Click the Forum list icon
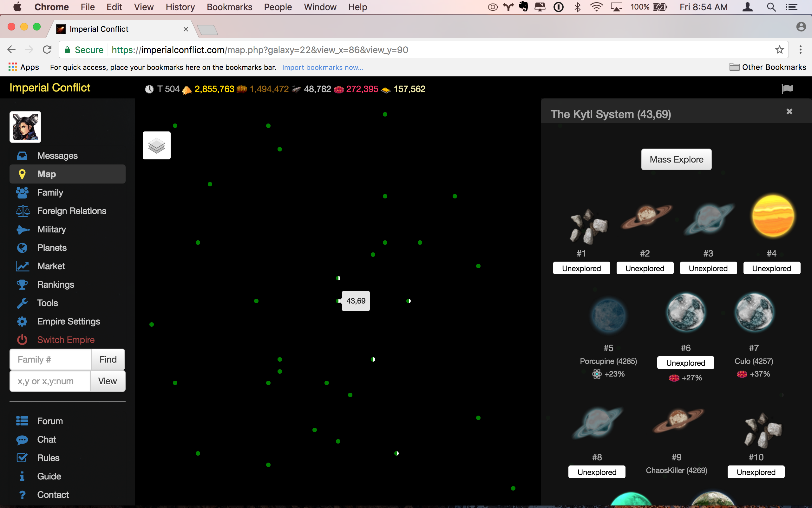Image resolution: width=812 pixels, height=508 pixels. tap(22, 421)
